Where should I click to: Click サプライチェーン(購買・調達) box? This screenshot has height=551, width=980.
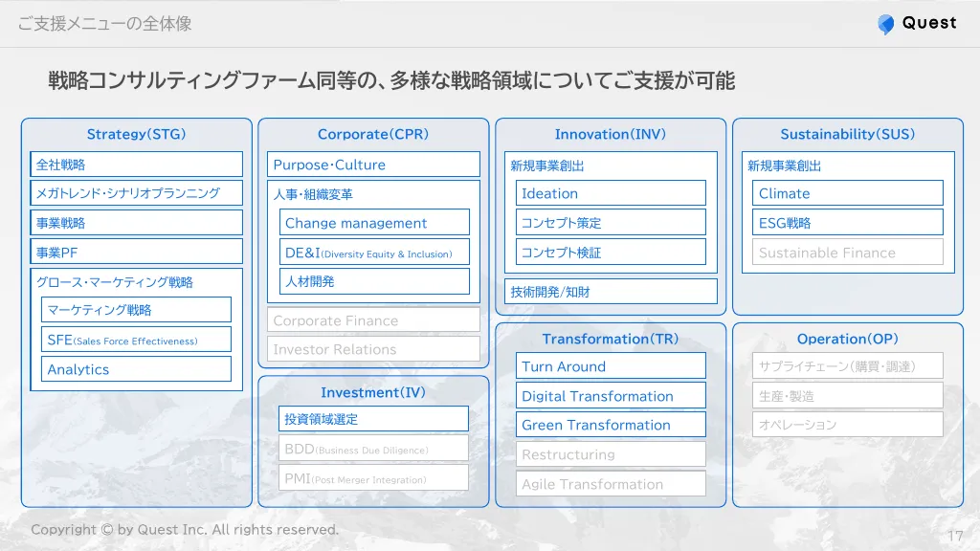848,366
